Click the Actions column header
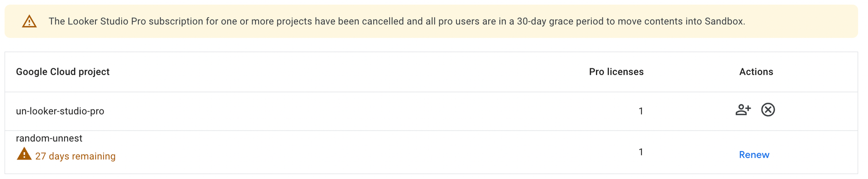Image resolution: width=868 pixels, height=179 pixels. pos(756,72)
